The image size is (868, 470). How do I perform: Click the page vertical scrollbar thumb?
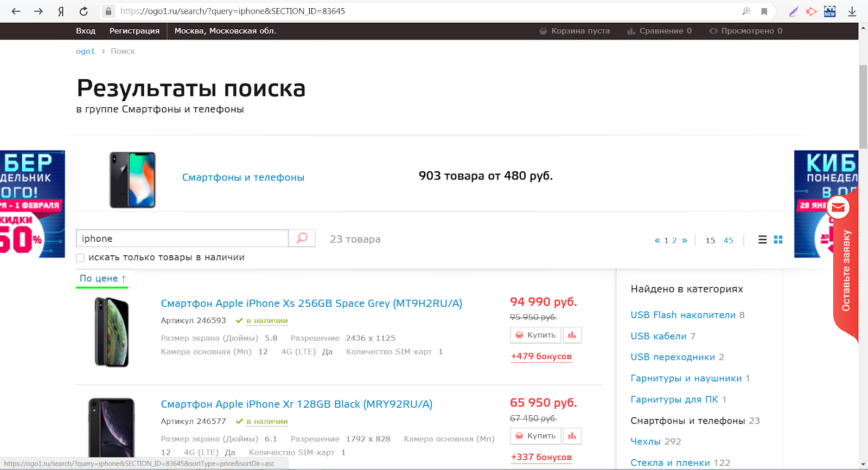click(x=863, y=107)
